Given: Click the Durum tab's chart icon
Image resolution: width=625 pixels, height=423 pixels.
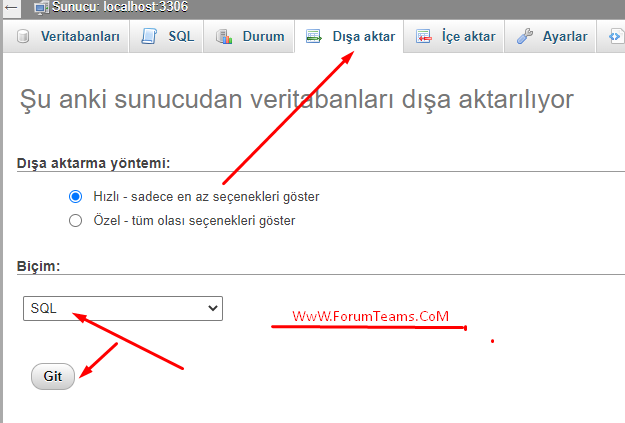Looking at the screenshot, I should pos(224,36).
